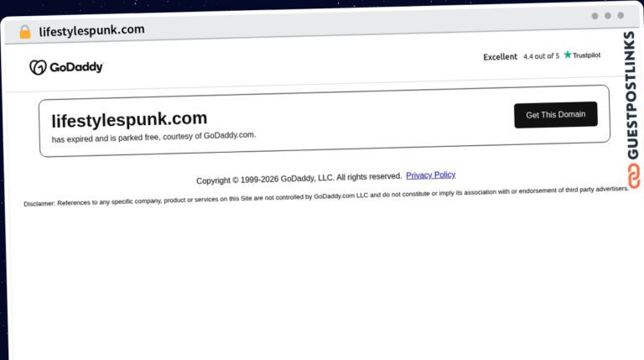The width and height of the screenshot is (644, 360).
Task: Click the GoDaddy wordmark text
Action: 76,66
